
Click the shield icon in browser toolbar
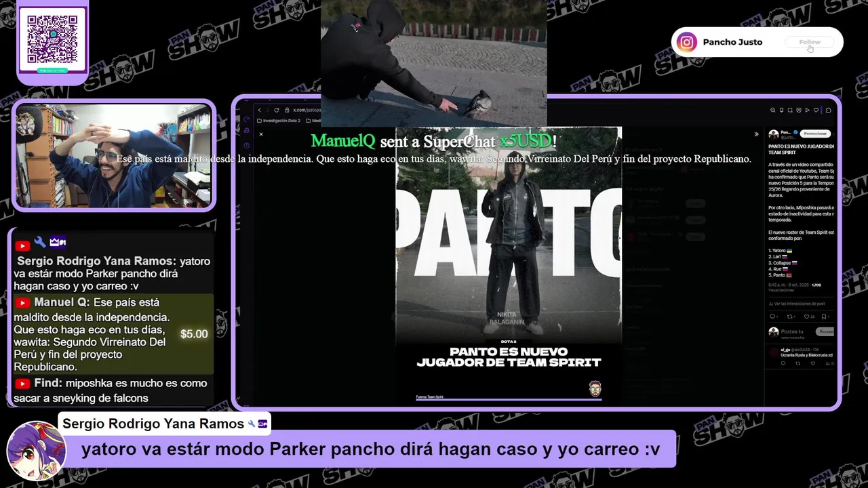799,110
